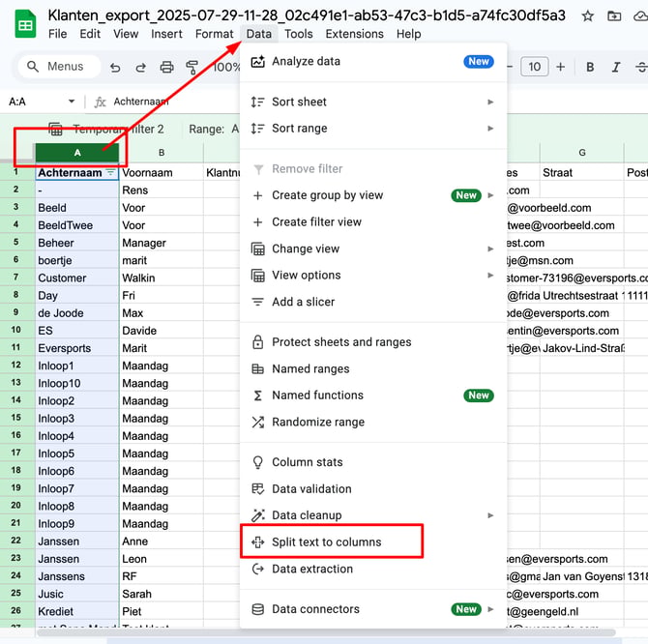Image resolution: width=648 pixels, height=644 pixels.
Task: Decrease font size with minus button
Action: [x=510, y=67]
